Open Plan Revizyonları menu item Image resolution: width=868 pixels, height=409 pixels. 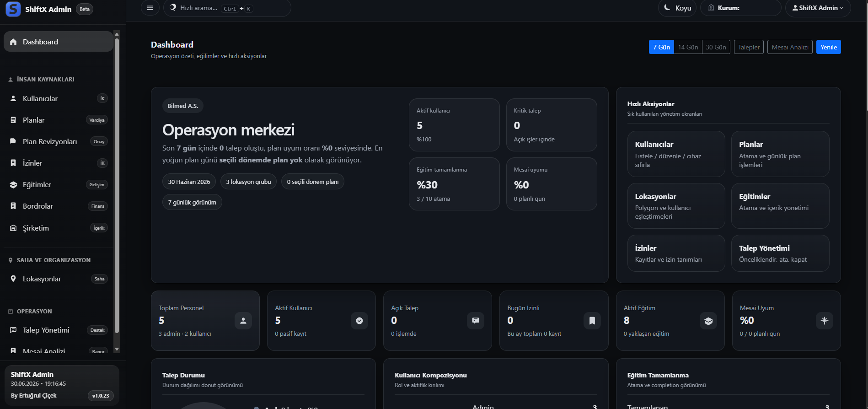[x=59, y=141]
